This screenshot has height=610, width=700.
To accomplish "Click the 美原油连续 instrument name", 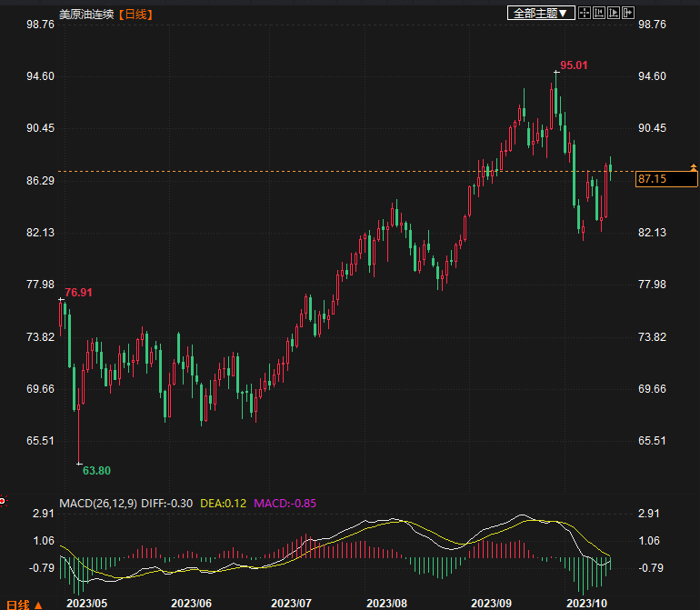I will point(86,14).
